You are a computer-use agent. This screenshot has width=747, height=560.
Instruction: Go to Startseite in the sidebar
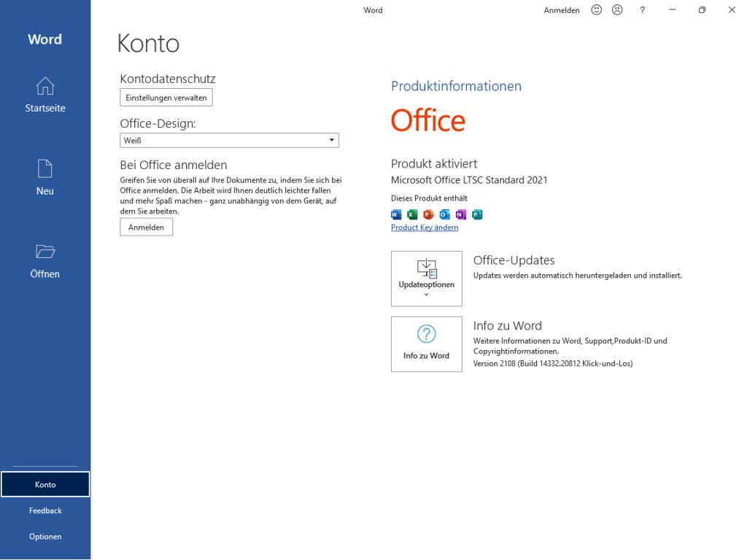tap(45, 96)
